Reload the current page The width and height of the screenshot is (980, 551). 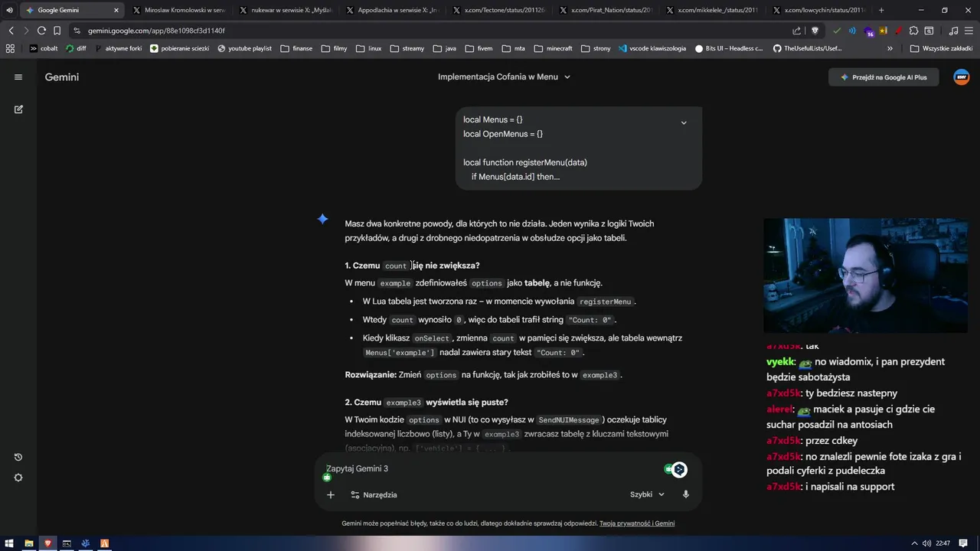(x=41, y=31)
